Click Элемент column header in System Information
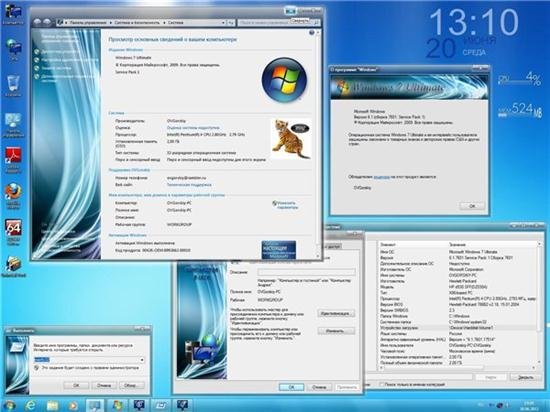550x412 pixels. tap(414, 244)
